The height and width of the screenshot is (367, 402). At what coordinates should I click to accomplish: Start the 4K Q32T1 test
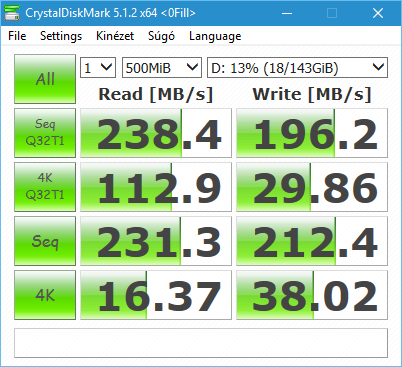coord(45,187)
